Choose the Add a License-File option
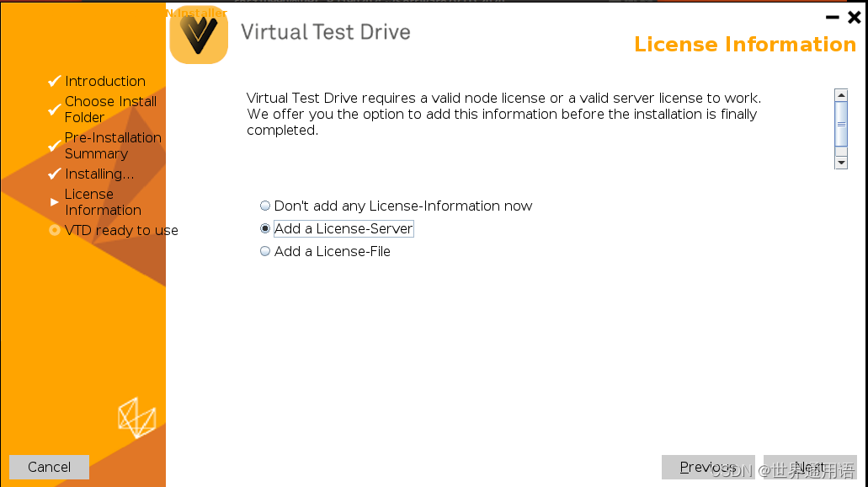Viewport: 868px width, 487px height. click(x=264, y=251)
